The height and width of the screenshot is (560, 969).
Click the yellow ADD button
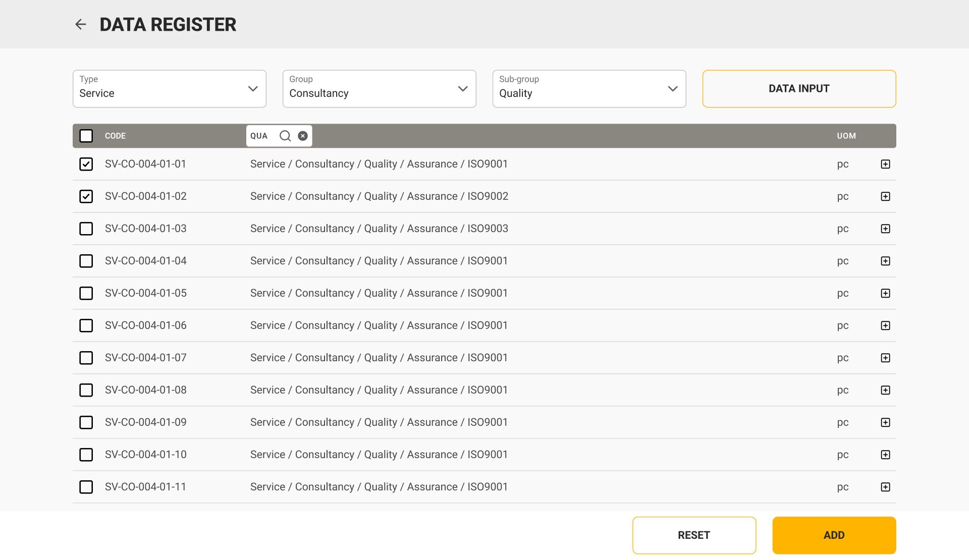tap(834, 535)
